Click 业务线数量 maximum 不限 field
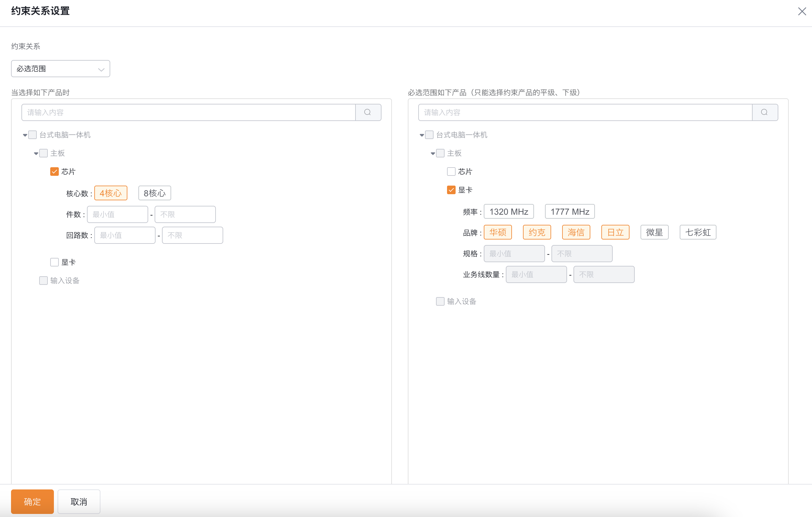Image resolution: width=812 pixels, height=517 pixels. (x=604, y=274)
